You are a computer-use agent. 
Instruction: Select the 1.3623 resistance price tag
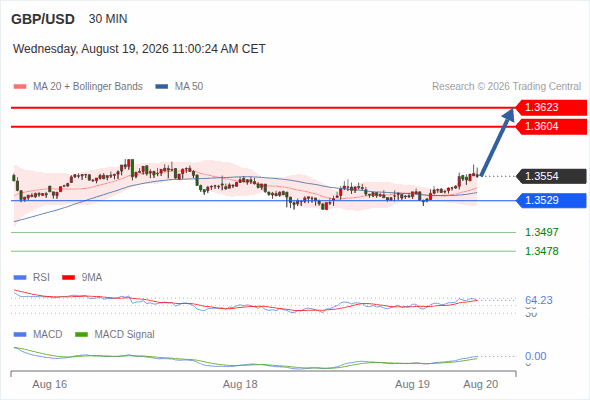point(551,108)
